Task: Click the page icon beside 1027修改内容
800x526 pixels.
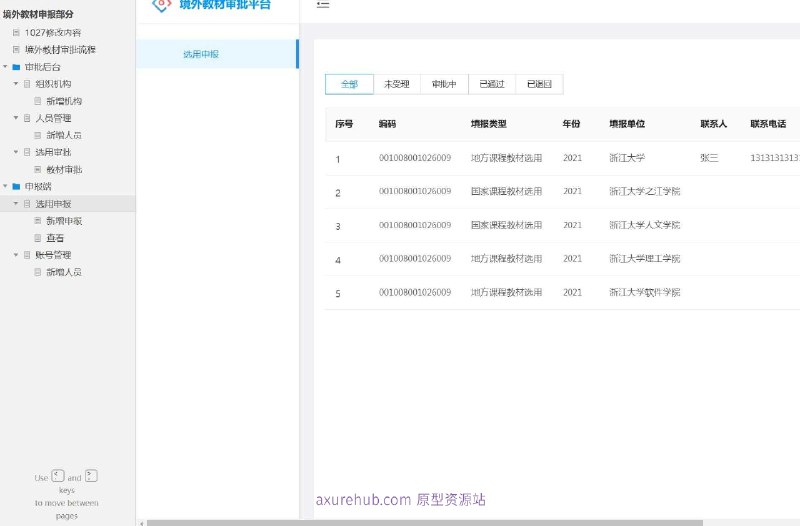Action: 16,33
